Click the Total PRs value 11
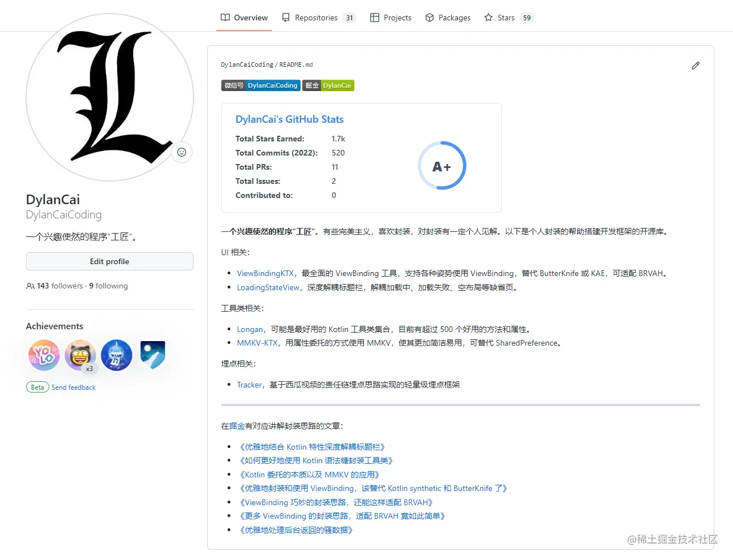Viewport: 733px width, 560px height. tap(335, 167)
